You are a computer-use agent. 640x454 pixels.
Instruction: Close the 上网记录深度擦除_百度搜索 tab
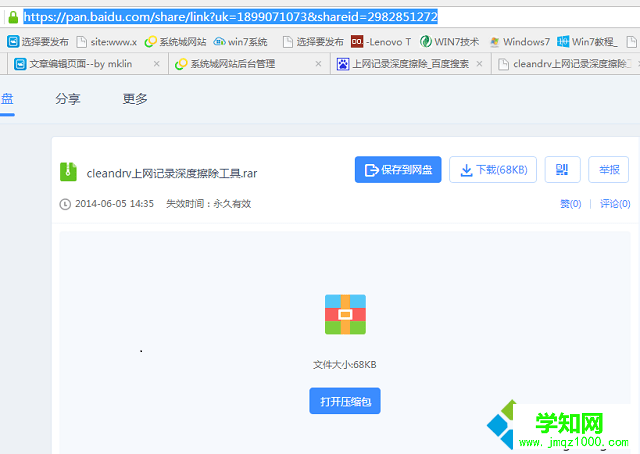[480, 64]
